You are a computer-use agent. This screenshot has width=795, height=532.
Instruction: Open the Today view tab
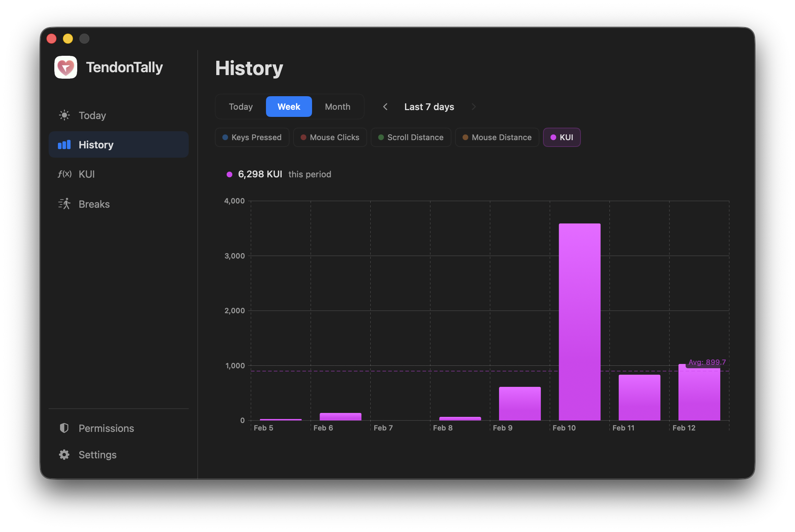(x=240, y=107)
